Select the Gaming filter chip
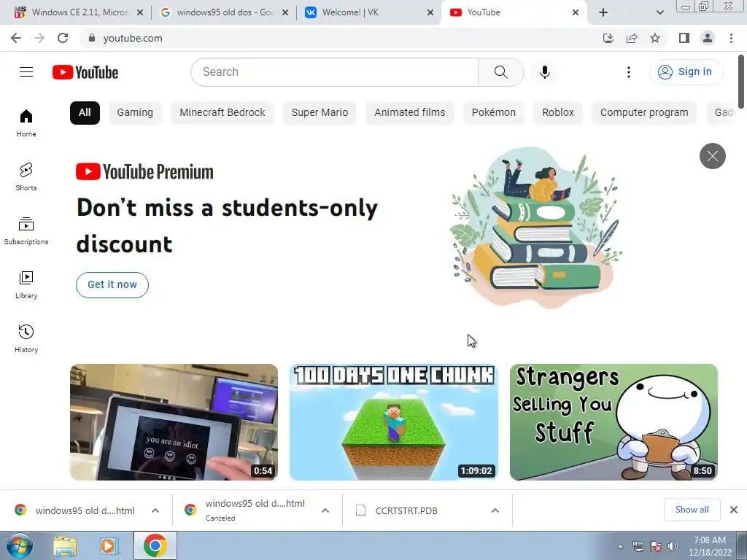747x560 pixels. (x=135, y=113)
